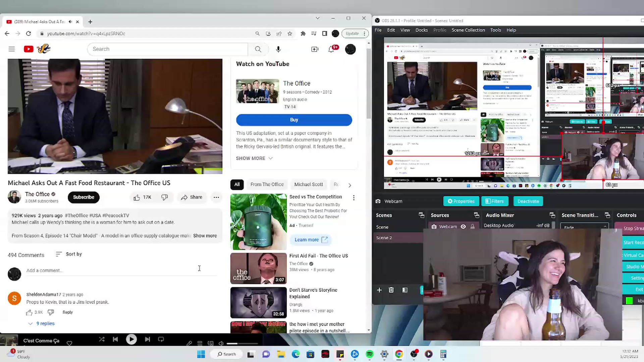Open the Sort by comments dropdown
The image size is (644, 362).
pos(69,254)
